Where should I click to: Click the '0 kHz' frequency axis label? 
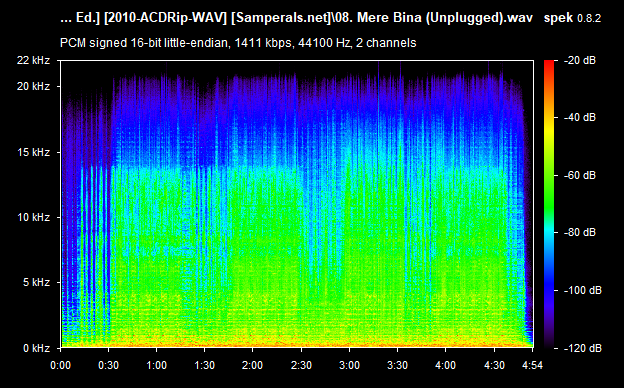pos(36,348)
